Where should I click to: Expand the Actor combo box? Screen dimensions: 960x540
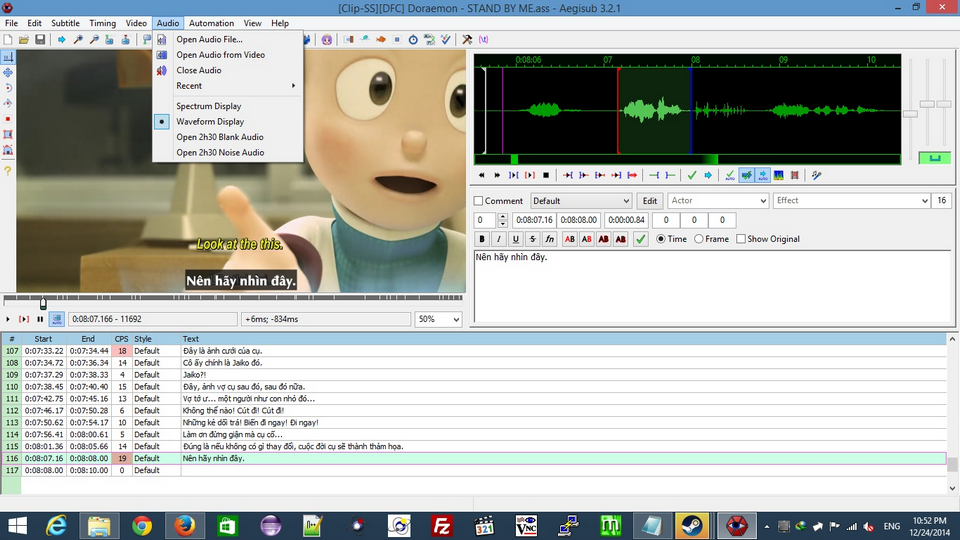point(716,201)
